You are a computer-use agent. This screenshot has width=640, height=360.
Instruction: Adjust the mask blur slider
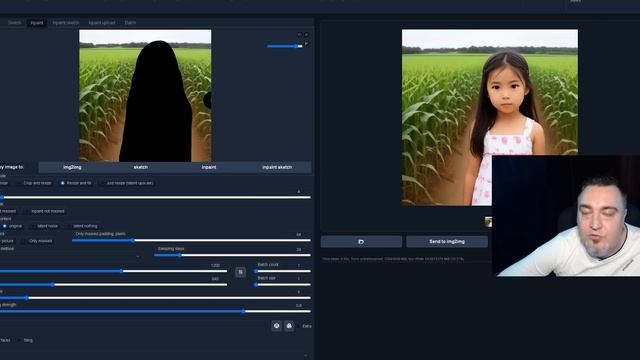coord(155,198)
